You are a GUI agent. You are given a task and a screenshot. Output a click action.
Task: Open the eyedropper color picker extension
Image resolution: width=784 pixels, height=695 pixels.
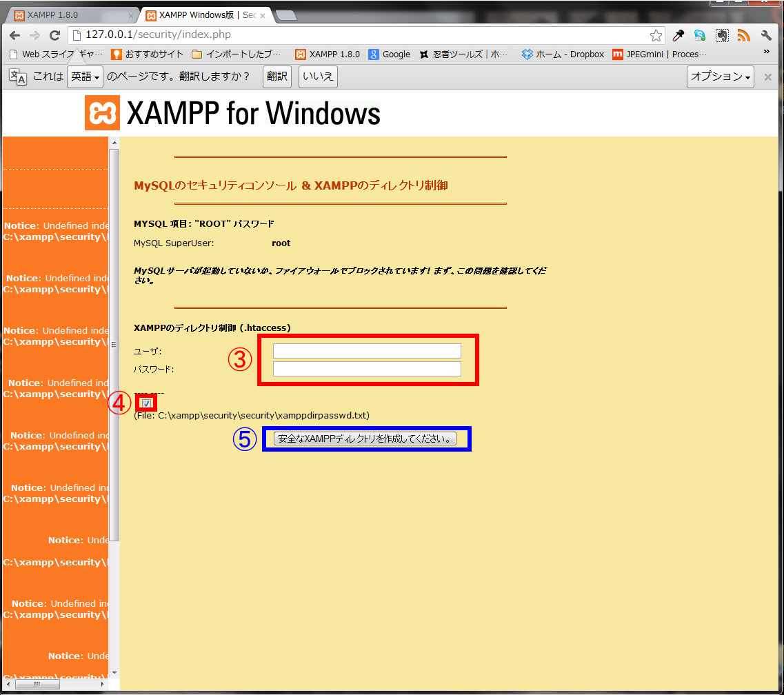coord(678,35)
